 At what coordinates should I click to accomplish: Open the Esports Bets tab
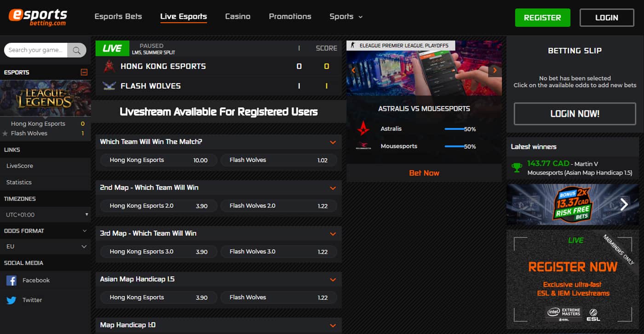118,17
